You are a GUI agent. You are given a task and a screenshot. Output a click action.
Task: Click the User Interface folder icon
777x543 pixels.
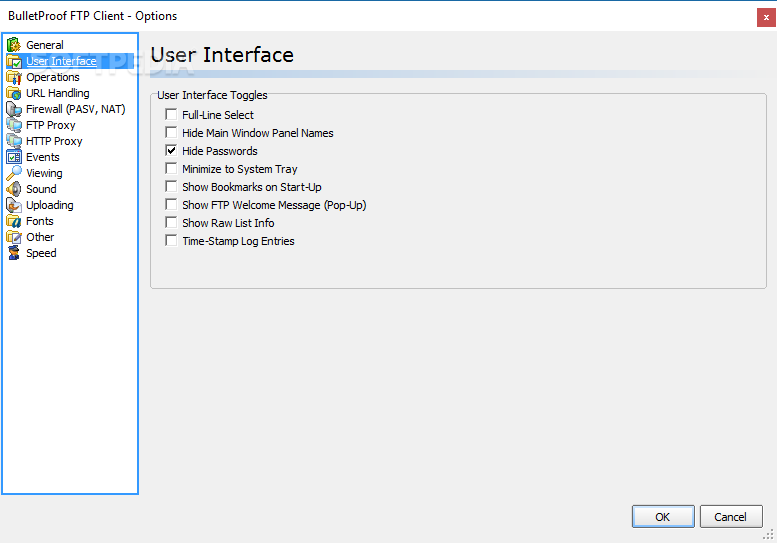[x=14, y=61]
